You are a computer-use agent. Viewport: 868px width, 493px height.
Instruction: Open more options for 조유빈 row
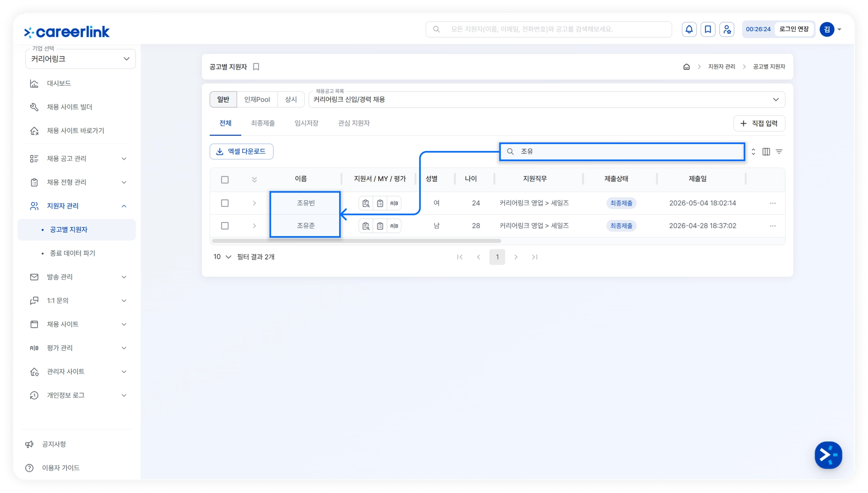pyautogui.click(x=773, y=203)
